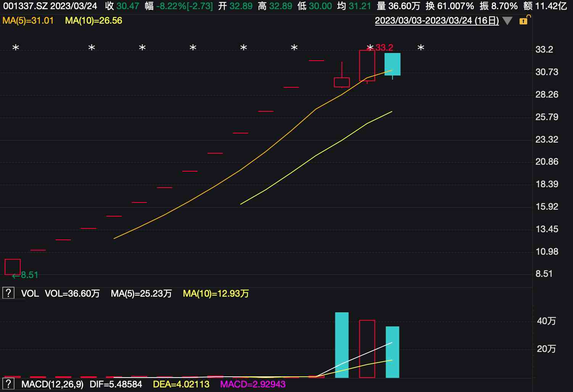Select the third asterisk marker from left
This screenshot has height=392, width=573.
tap(142, 48)
